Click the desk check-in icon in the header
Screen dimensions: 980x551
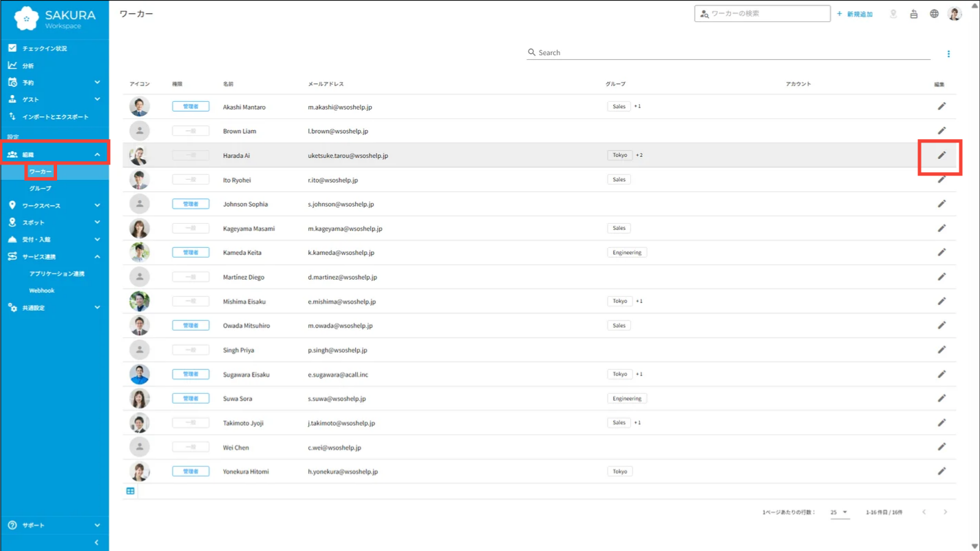coord(913,14)
